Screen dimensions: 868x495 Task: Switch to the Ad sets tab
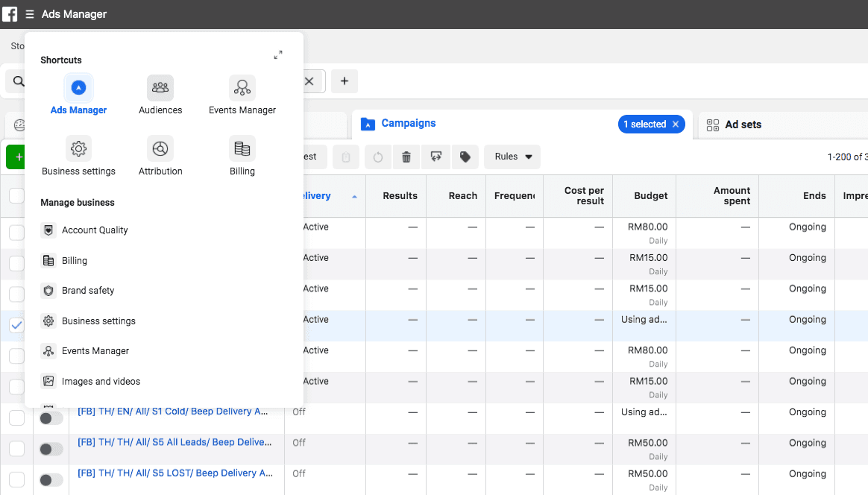tap(741, 124)
